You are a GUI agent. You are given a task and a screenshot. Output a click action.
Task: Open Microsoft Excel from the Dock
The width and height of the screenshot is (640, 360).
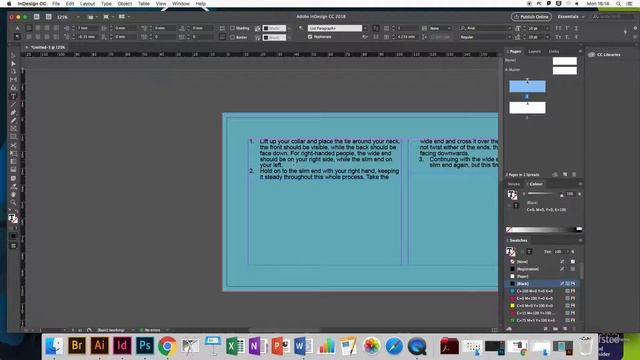click(235, 346)
